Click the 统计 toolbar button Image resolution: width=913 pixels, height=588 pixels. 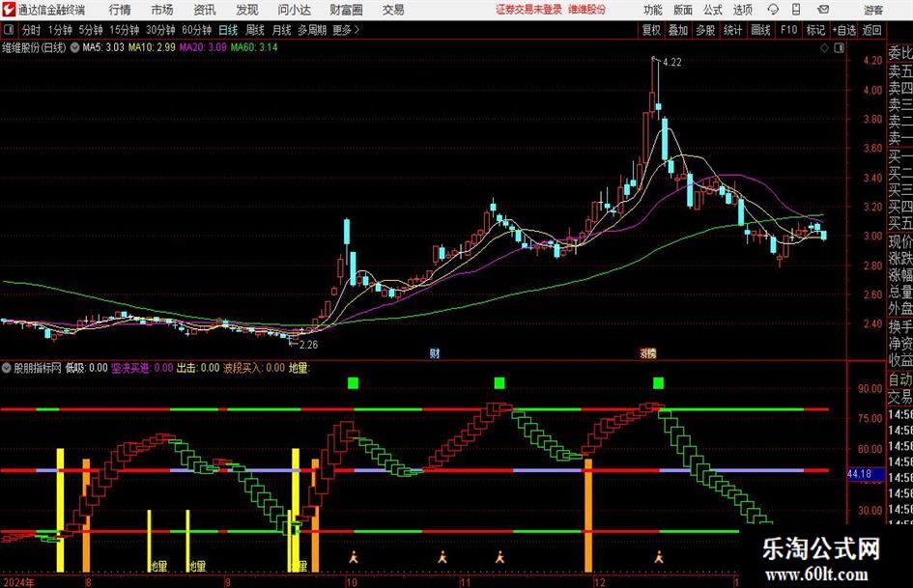pos(732,30)
